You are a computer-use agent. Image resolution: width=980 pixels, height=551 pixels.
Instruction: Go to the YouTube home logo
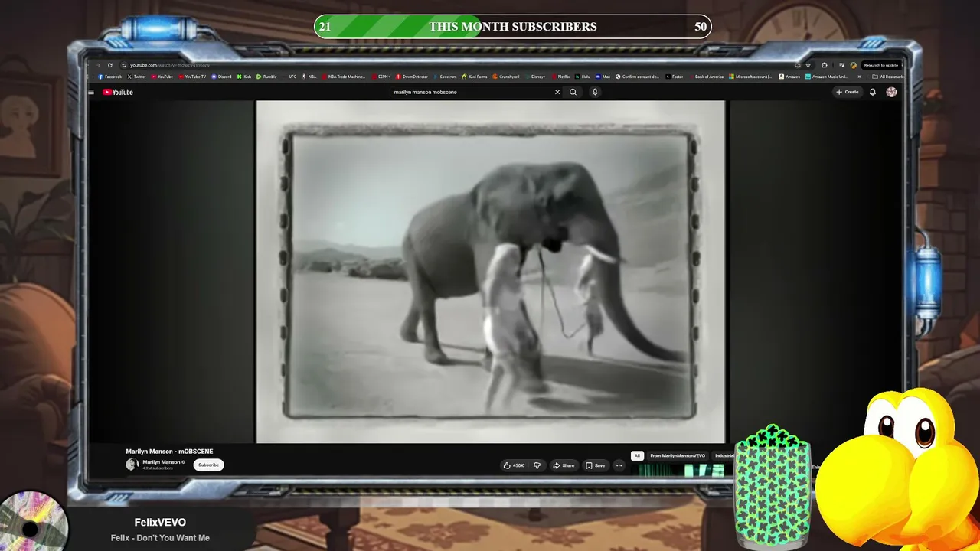click(118, 92)
